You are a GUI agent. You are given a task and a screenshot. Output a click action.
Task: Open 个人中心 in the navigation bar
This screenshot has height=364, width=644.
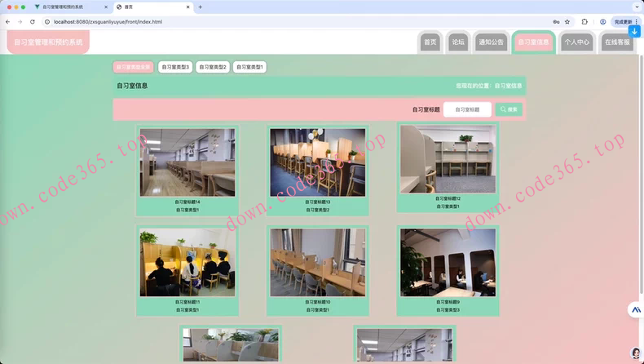577,42
